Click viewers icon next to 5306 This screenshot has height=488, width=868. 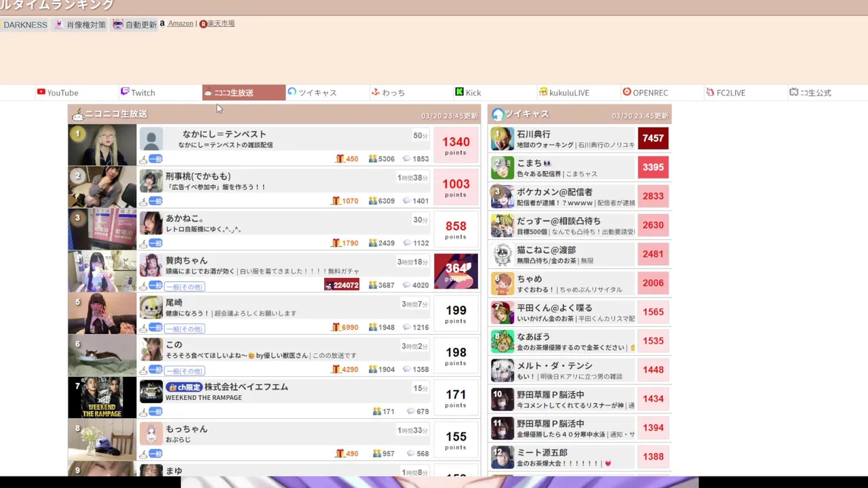click(x=373, y=159)
